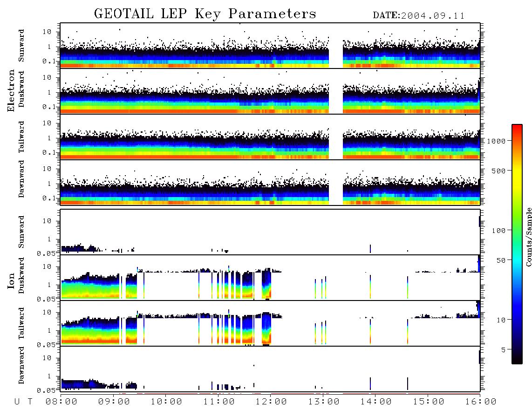Image resolution: width=532 pixels, height=410 pixels.
Task: Click the 'GEOTAIL LEP Key Parameters' title
Action: [x=205, y=14]
